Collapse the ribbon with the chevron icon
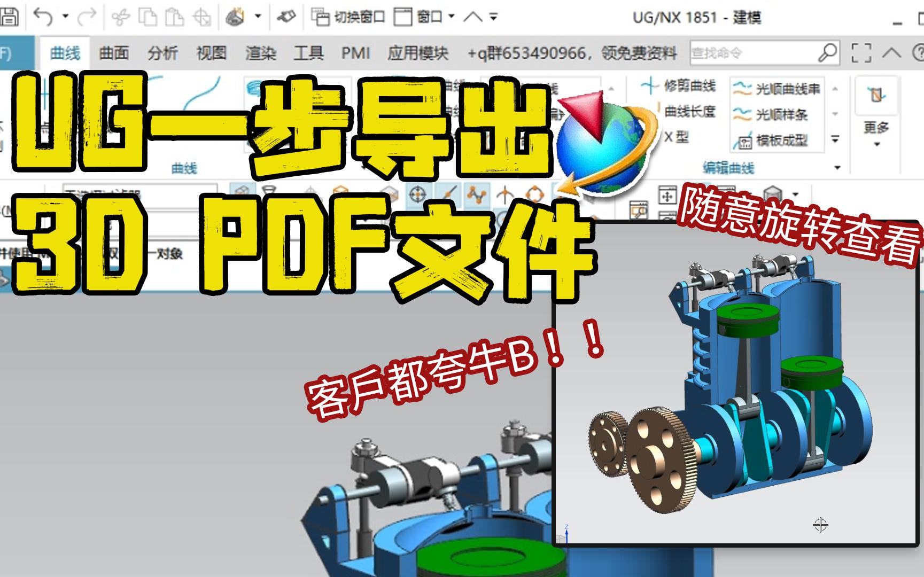The width and height of the screenshot is (924, 577). click(x=891, y=53)
